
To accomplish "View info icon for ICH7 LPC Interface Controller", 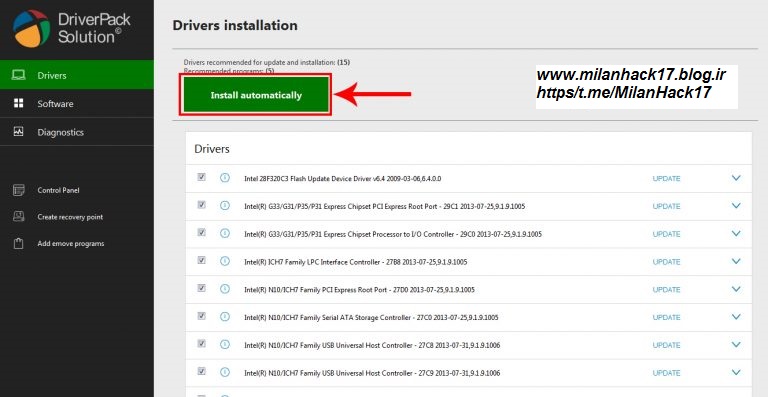I will [225, 261].
